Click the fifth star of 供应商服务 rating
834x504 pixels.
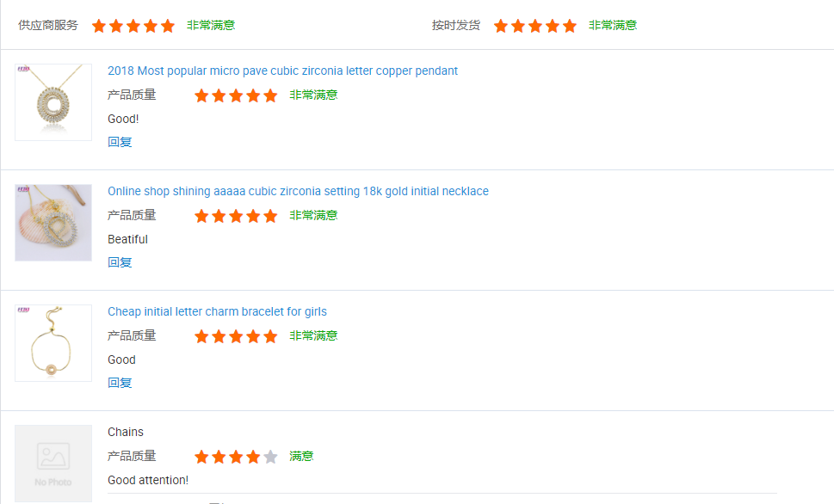[x=168, y=26]
